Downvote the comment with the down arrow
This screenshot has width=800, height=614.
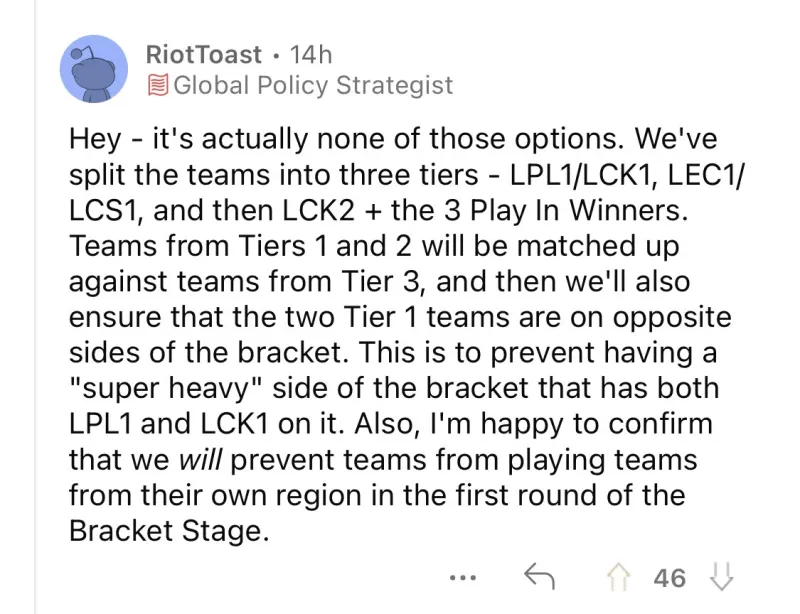[721, 577]
